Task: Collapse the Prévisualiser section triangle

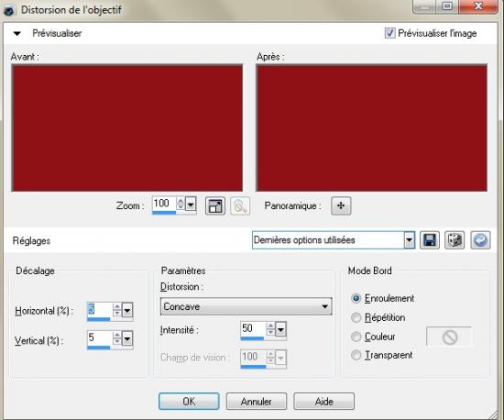Action: (17, 33)
